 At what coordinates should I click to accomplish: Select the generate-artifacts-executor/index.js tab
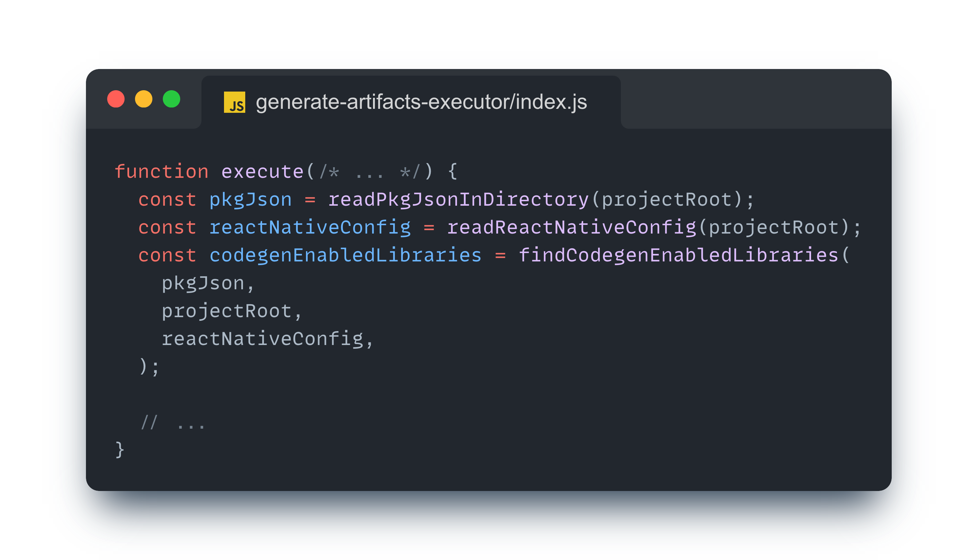(x=421, y=102)
